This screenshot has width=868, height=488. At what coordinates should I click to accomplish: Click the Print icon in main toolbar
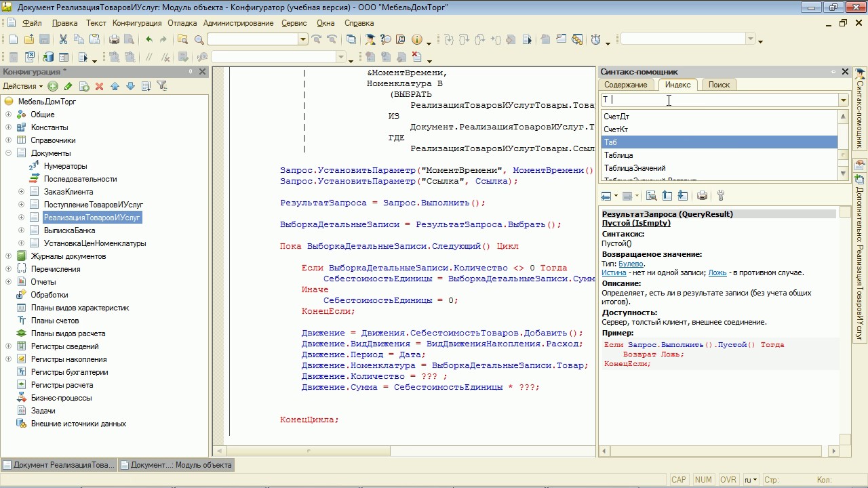pyautogui.click(x=114, y=40)
